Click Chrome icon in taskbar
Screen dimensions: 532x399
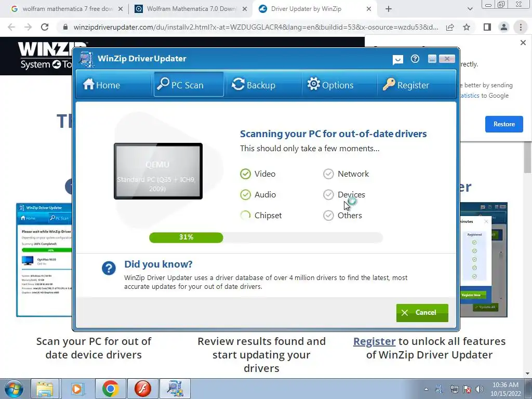tap(110, 389)
